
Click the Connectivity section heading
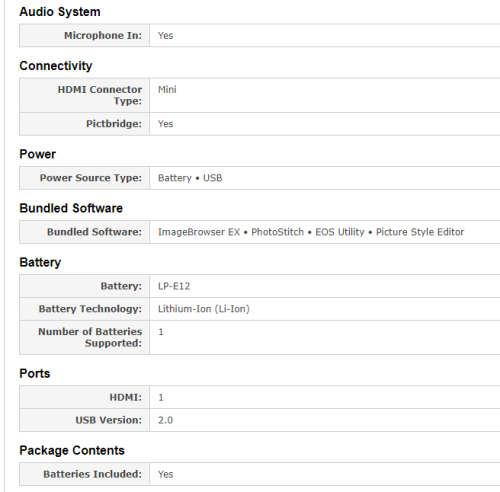coord(56,66)
